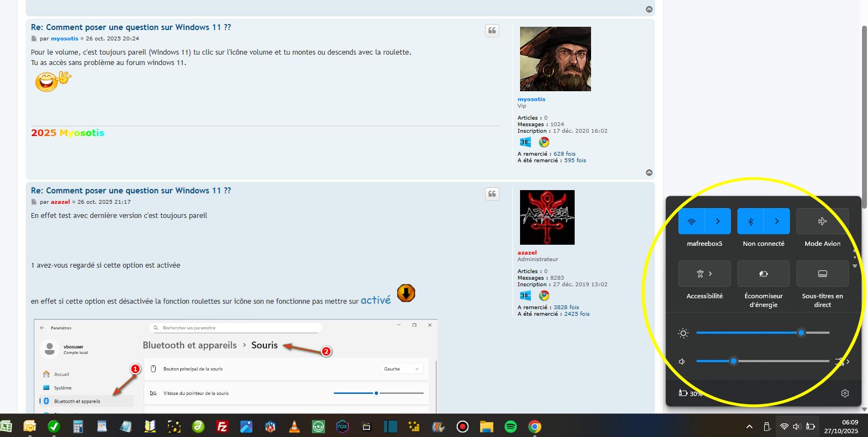Open Accessibilité options
This screenshot has width=868, height=437.
704,274
